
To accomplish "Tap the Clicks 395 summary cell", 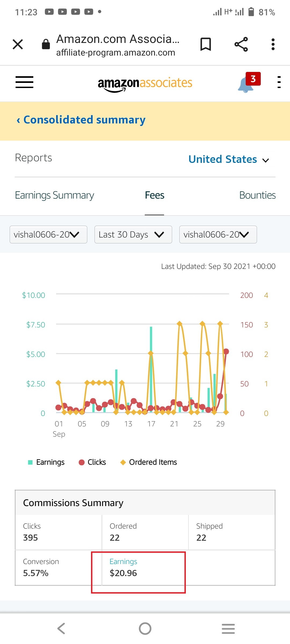I will [x=59, y=532].
